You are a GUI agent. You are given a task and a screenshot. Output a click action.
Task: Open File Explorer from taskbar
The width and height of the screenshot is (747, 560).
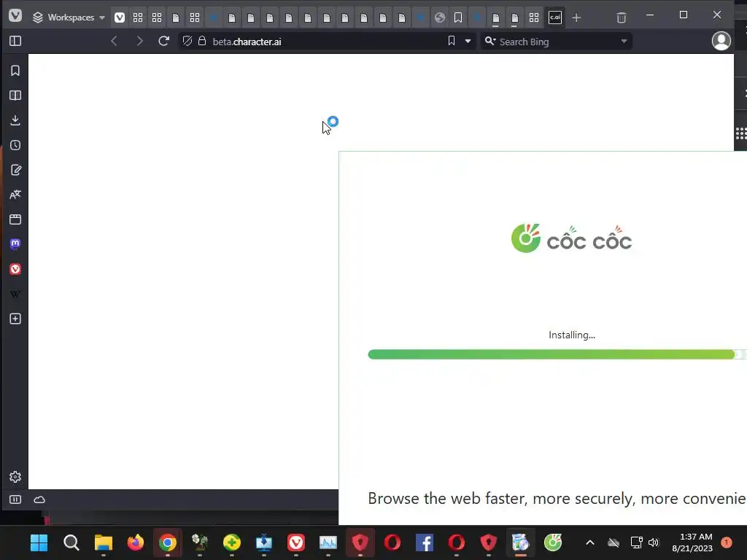tap(104, 542)
